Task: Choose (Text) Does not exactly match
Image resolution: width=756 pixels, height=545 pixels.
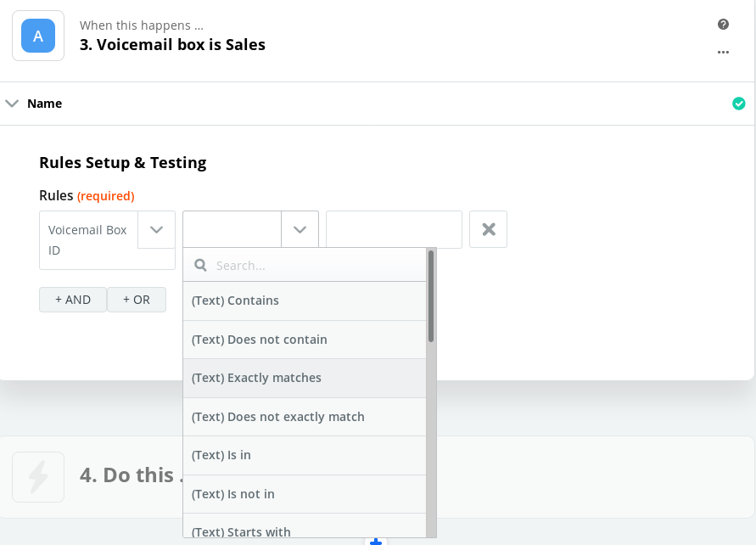Action: point(305,417)
